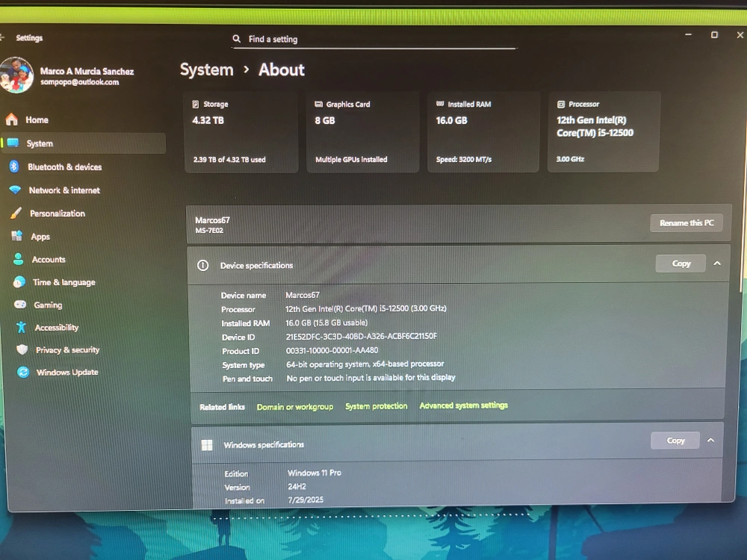Open the Graphics Card 8 GB card
The height and width of the screenshot is (560, 747).
click(362, 131)
